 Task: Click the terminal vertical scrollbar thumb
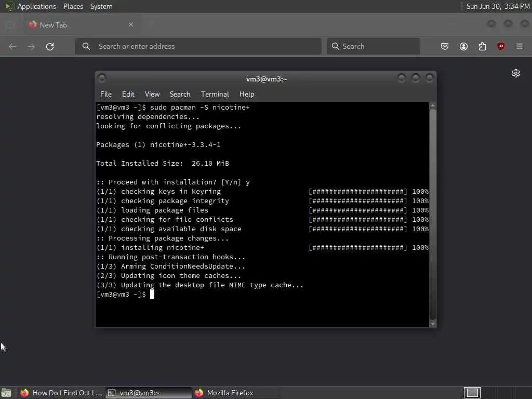(433, 215)
